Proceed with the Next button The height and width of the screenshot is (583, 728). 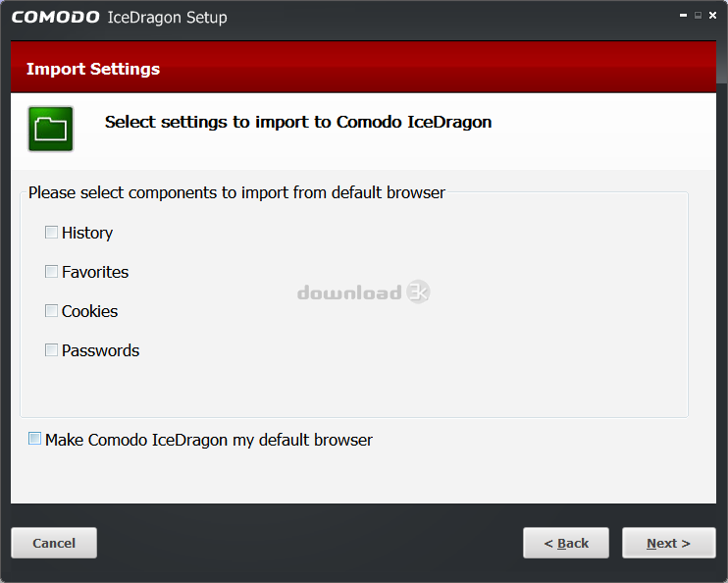(668, 543)
